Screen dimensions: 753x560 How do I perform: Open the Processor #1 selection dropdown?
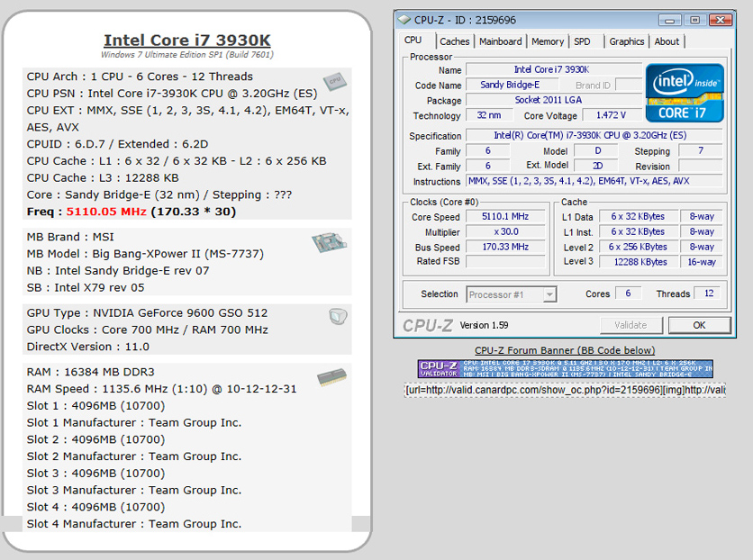click(x=511, y=294)
